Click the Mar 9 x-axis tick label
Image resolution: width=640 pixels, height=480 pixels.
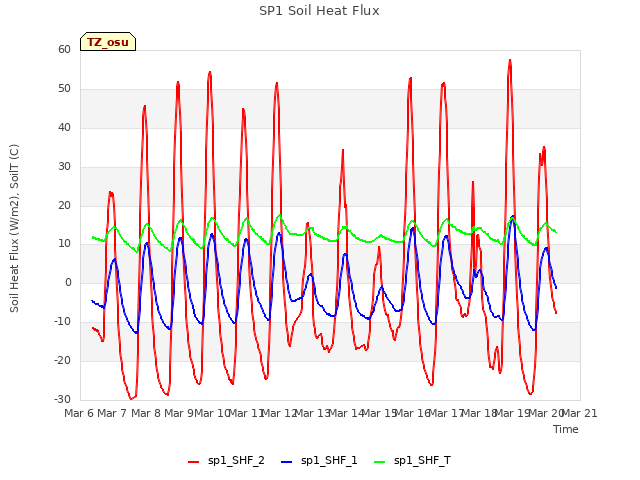[x=179, y=413]
